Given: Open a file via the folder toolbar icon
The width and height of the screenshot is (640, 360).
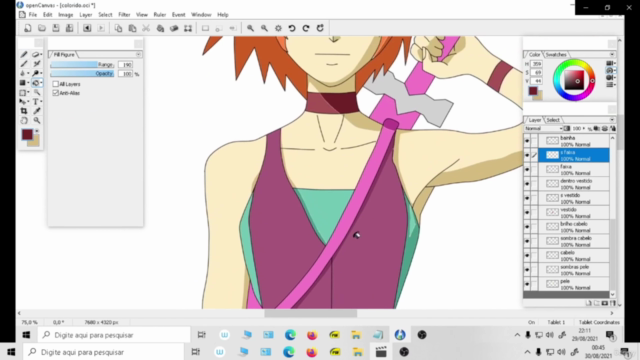Looking at the screenshot, I should [x=42, y=28].
